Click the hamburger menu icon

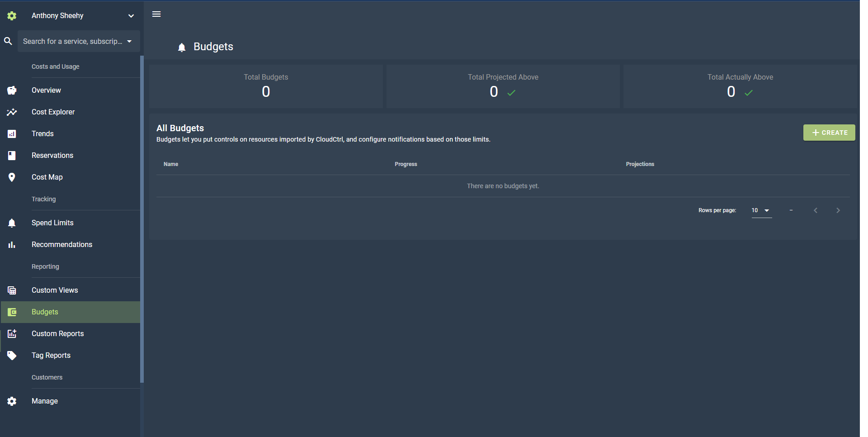(x=156, y=14)
